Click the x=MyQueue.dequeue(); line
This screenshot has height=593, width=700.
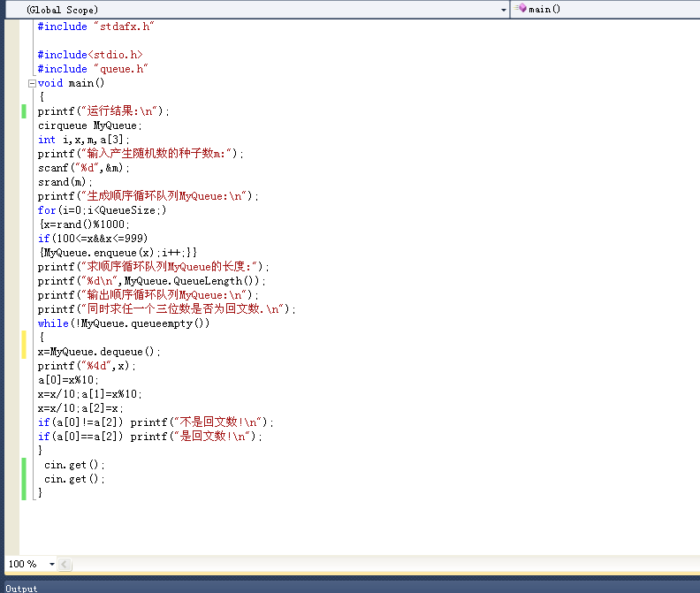pyautogui.click(x=99, y=352)
